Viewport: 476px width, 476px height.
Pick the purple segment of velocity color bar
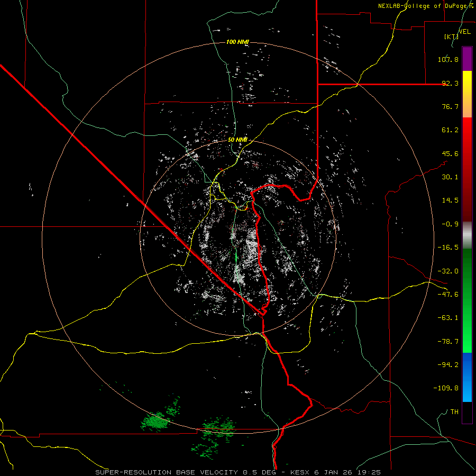click(467, 59)
